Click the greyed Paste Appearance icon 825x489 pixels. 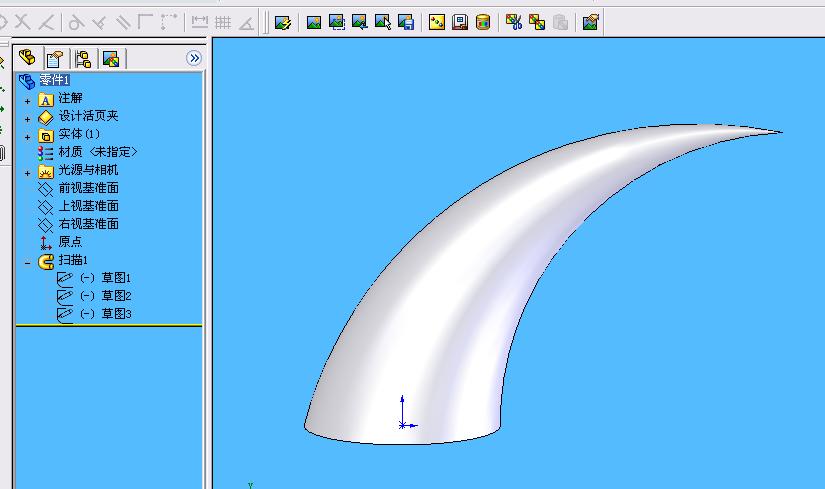pyautogui.click(x=560, y=22)
